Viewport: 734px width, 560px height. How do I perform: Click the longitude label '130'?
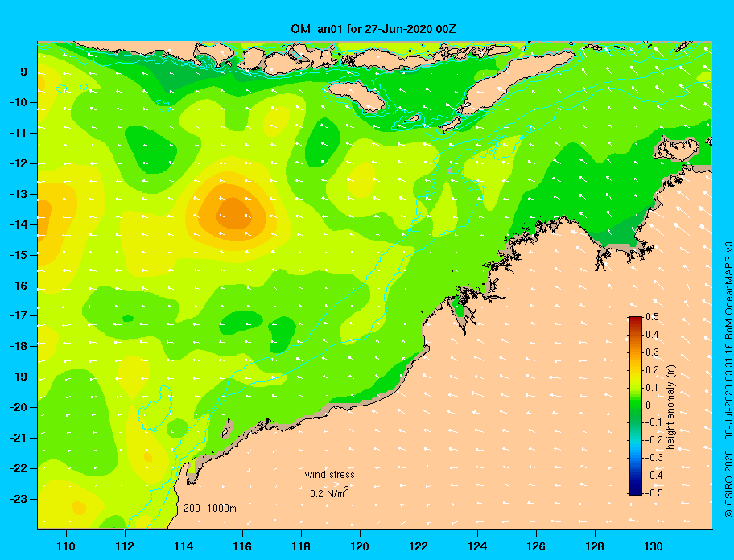(x=654, y=546)
